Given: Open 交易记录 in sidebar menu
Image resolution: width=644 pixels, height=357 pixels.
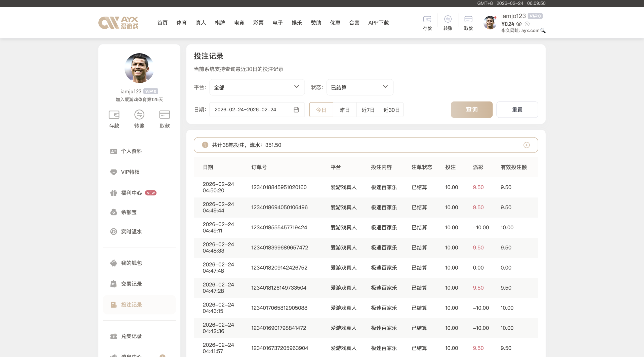Looking at the screenshot, I should (x=131, y=284).
